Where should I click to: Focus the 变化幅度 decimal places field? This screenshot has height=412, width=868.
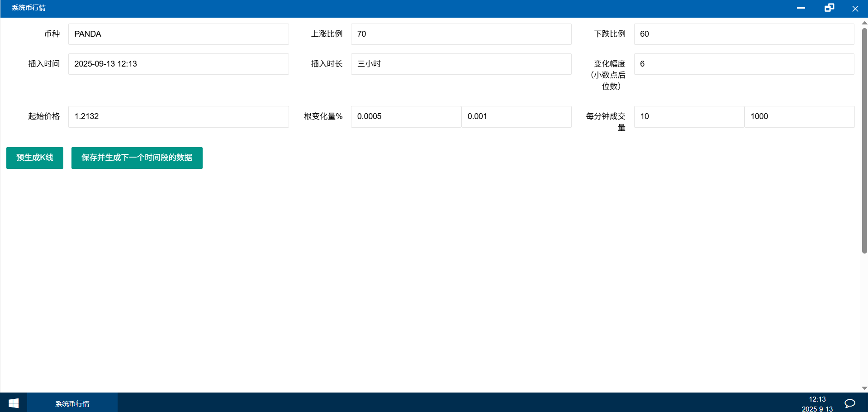[x=744, y=64]
